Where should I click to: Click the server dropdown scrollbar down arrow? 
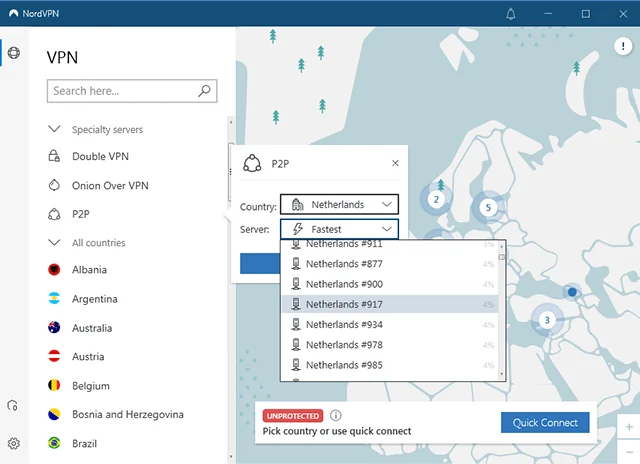[502, 374]
